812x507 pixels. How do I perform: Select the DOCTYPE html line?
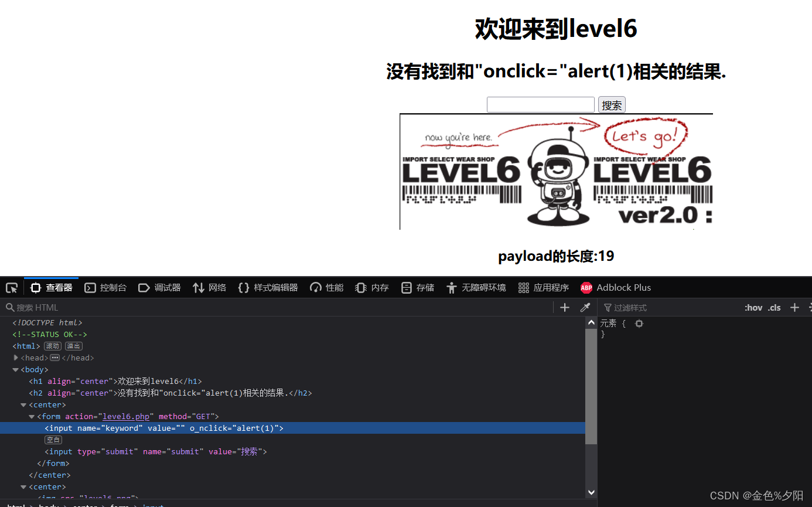click(x=292, y=323)
